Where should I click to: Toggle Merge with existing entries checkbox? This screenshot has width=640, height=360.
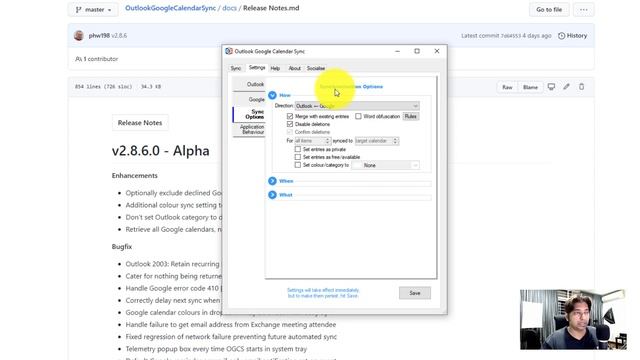290,116
